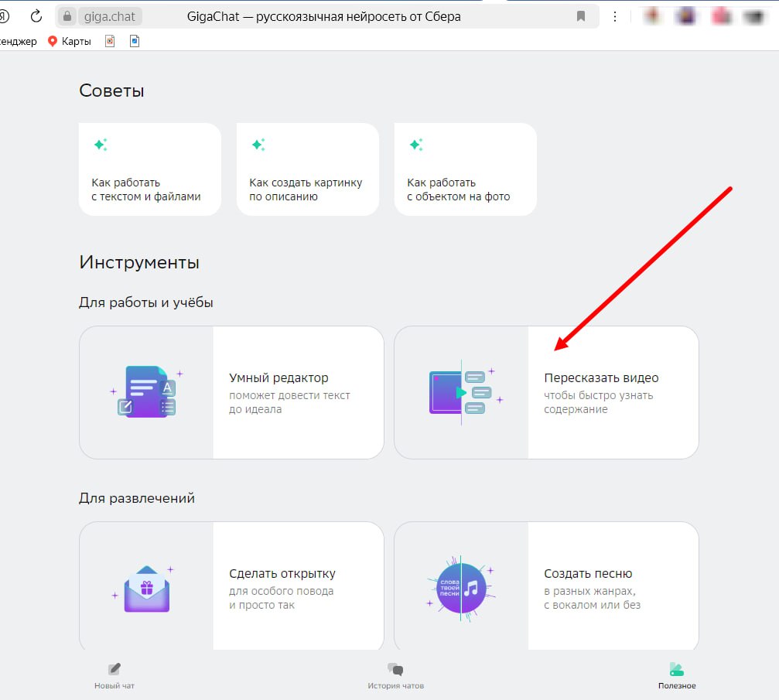Image resolution: width=779 pixels, height=700 pixels.
Task: Click the description для особого повода и просто так
Action: pos(281,598)
